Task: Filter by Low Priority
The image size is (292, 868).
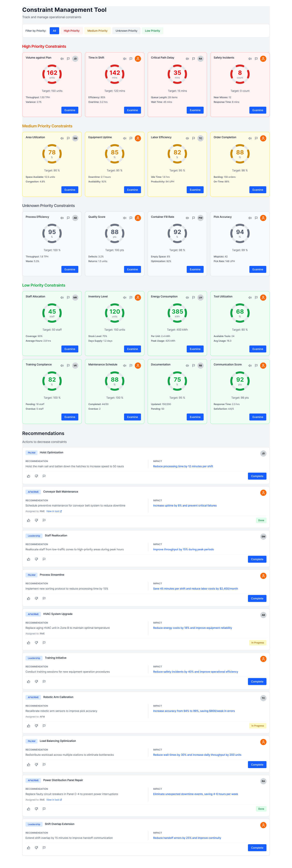Action: click(x=152, y=31)
